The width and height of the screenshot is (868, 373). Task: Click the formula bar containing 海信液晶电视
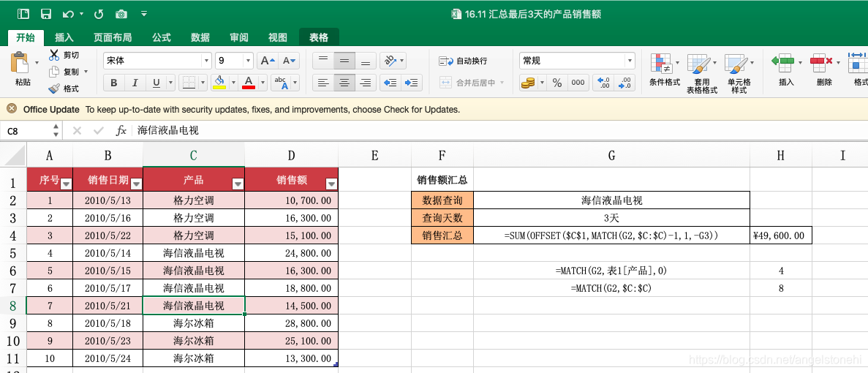[498, 131]
